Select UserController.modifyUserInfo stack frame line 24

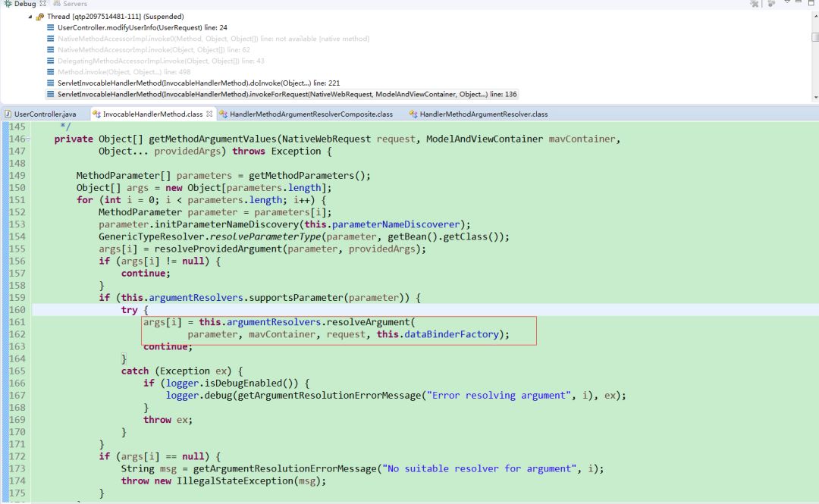[x=142, y=28]
